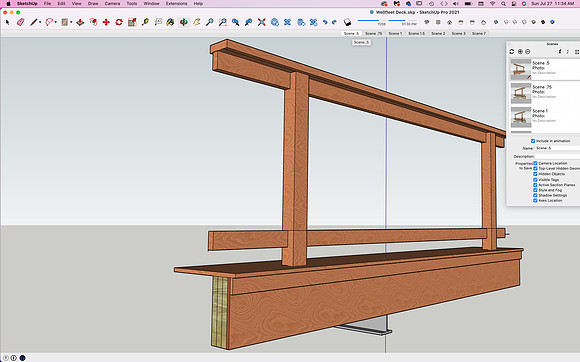Click the Wi-Fi status icon
Viewport: 580px width, 362px height.
[x=492, y=3]
